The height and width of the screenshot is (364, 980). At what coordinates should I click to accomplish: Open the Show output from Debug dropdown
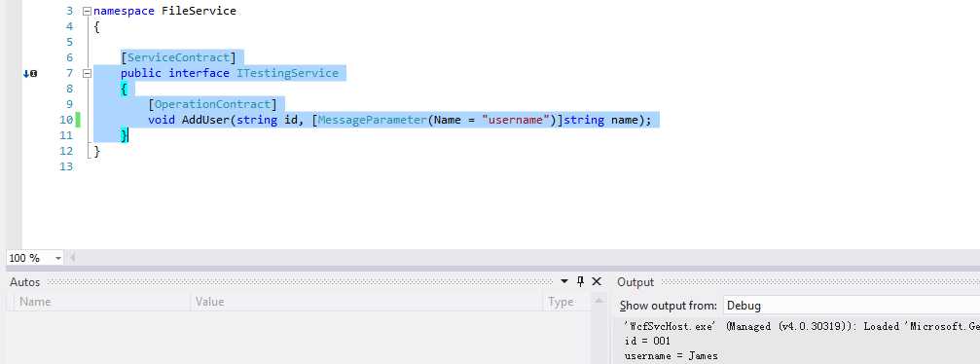pos(852,306)
